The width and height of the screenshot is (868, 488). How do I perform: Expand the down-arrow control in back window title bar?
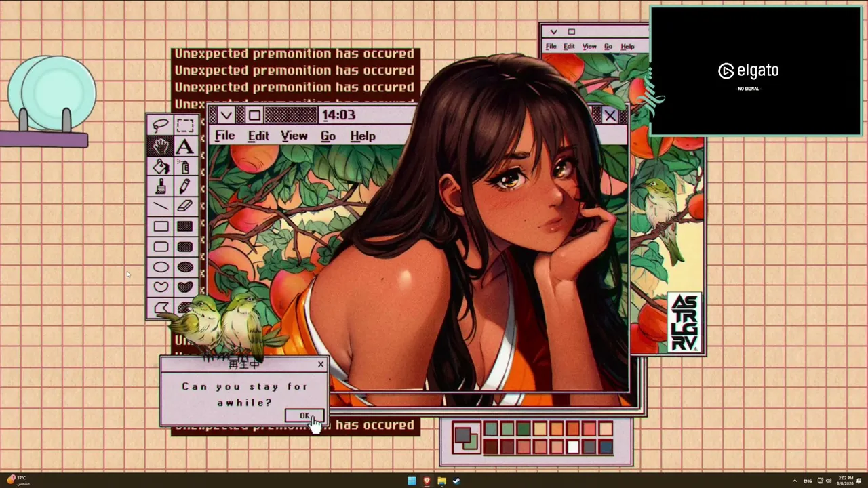click(554, 32)
